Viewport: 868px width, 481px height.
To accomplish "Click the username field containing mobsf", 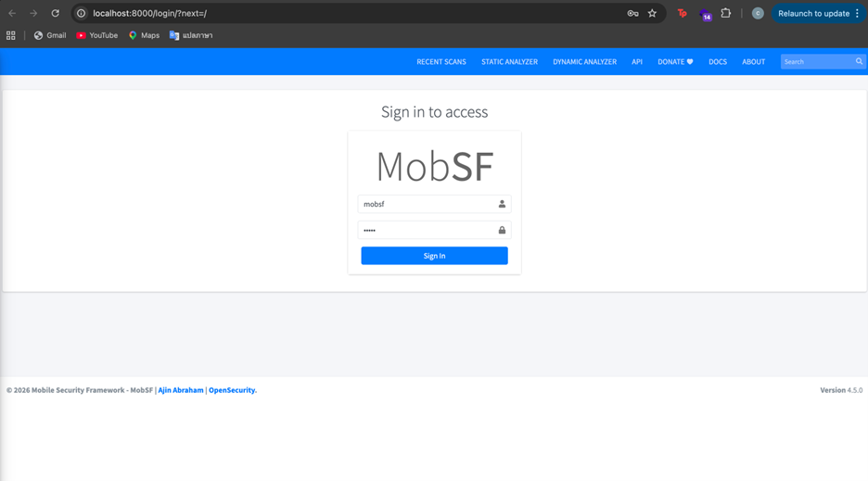I will tap(434, 204).
